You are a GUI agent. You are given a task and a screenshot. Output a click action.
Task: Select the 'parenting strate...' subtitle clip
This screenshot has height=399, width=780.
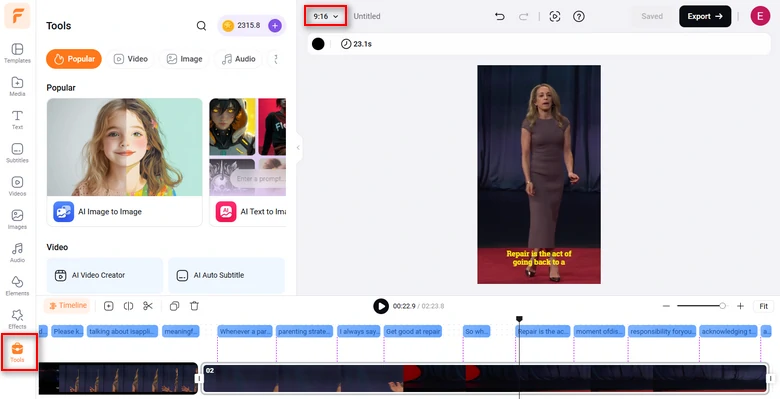click(x=304, y=331)
